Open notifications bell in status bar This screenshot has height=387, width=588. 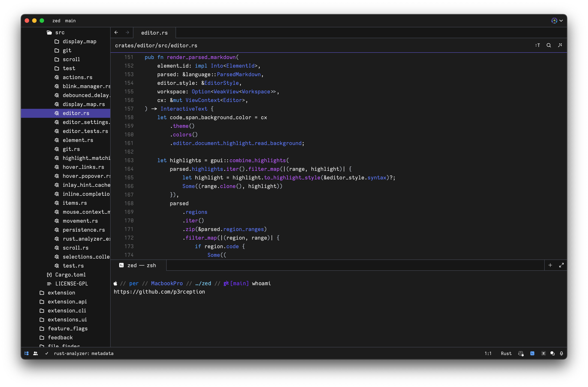pyautogui.click(x=561, y=353)
